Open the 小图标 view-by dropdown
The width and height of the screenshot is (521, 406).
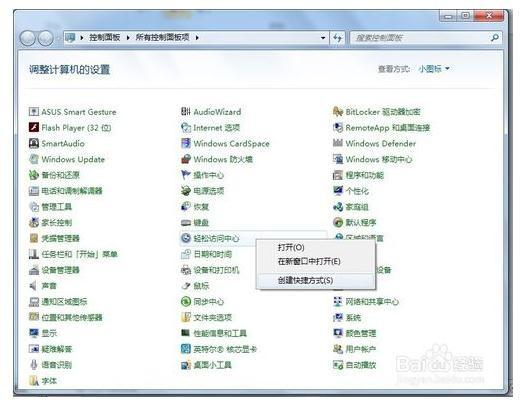pyautogui.click(x=434, y=69)
